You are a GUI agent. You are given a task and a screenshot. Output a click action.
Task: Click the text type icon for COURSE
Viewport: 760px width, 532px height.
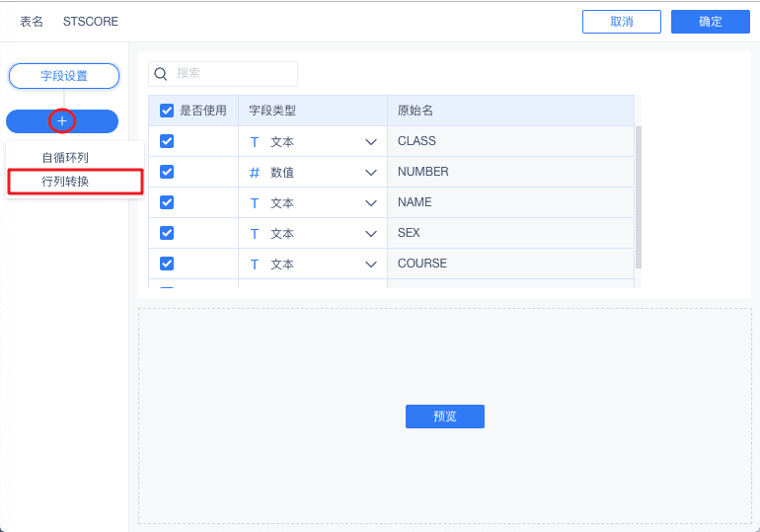[x=255, y=265]
